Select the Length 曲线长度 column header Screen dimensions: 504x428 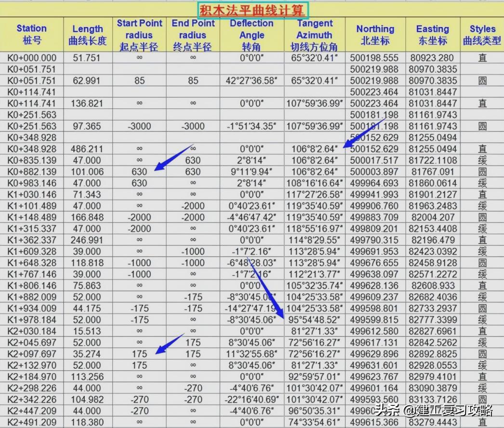click(87, 35)
